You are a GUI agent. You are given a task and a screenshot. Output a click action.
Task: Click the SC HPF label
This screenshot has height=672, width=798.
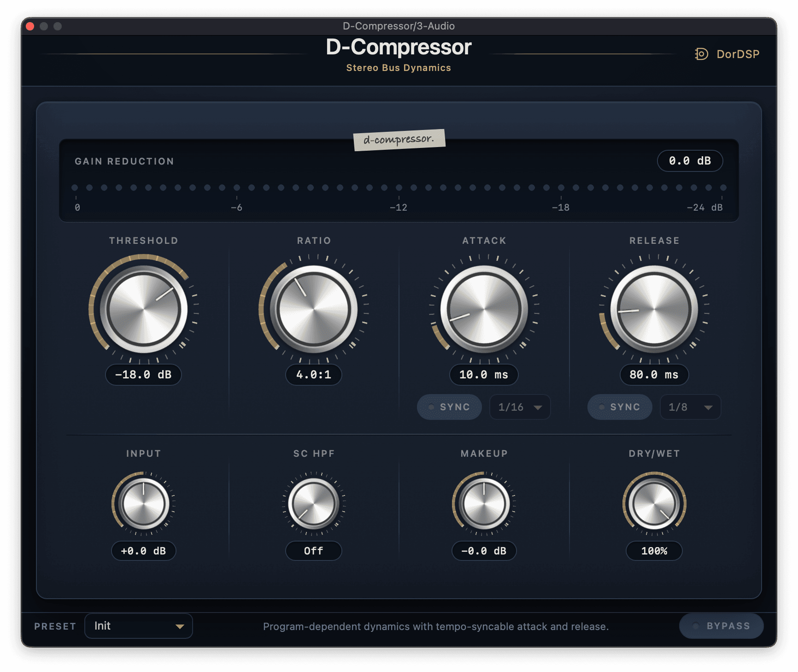point(314,454)
